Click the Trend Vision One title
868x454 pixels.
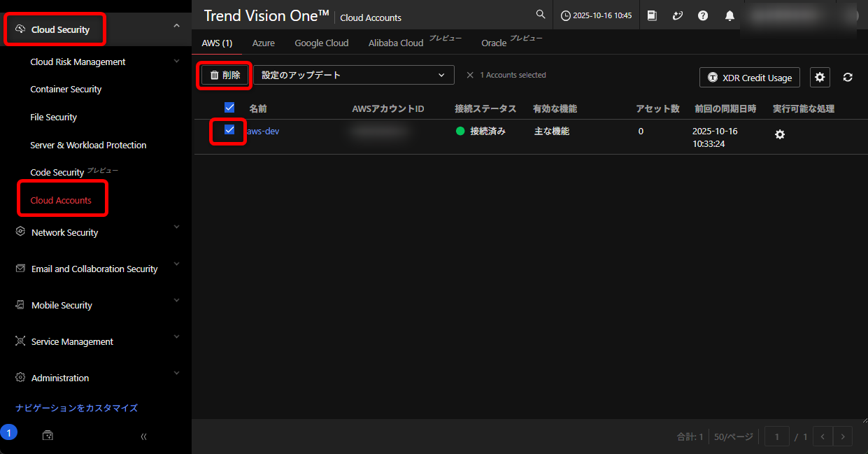click(266, 16)
